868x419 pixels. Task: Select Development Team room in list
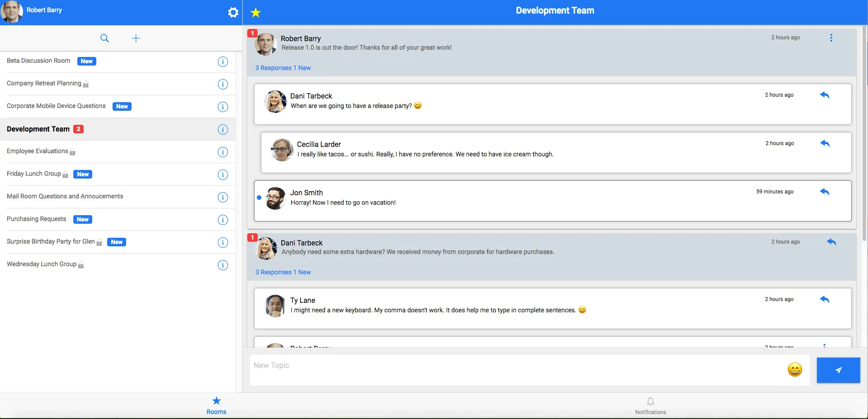pos(118,129)
